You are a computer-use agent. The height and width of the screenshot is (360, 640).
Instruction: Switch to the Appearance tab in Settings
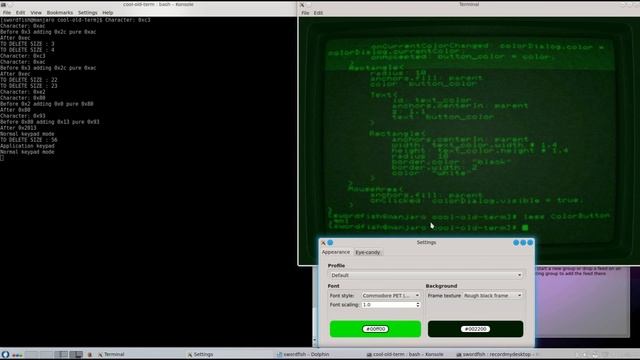point(336,252)
